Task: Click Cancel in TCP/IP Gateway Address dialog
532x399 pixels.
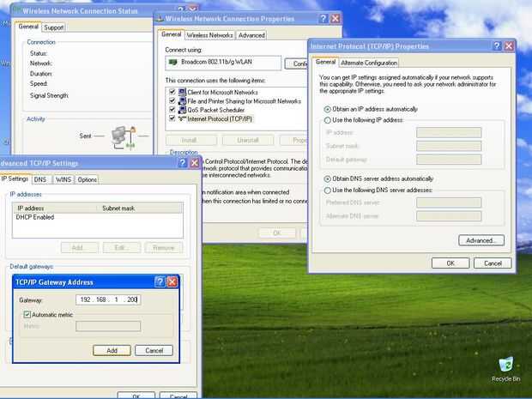Action: (154, 350)
